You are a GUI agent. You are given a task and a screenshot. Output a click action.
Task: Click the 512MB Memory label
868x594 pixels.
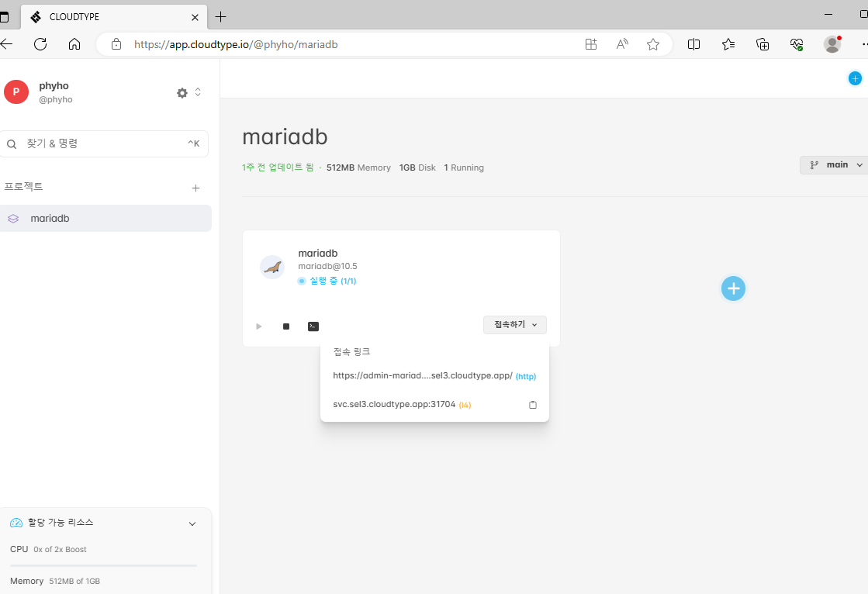coord(358,167)
